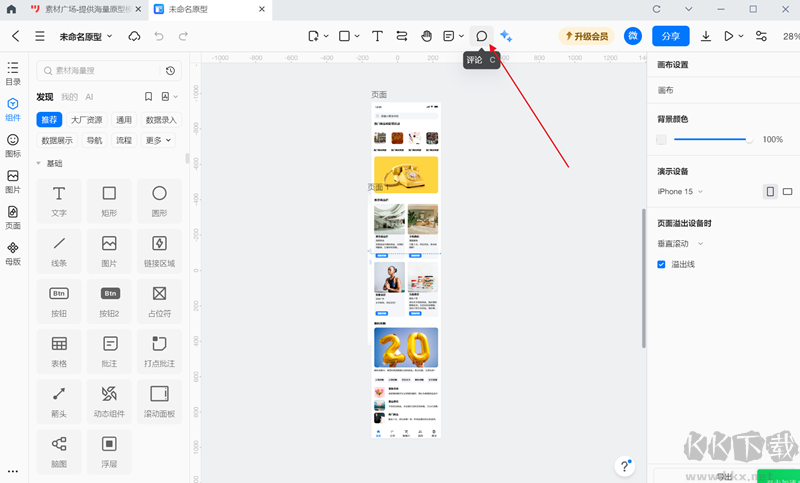Uncheck the overflow line checkbox
Image resolution: width=800 pixels, height=483 pixels.
point(661,264)
